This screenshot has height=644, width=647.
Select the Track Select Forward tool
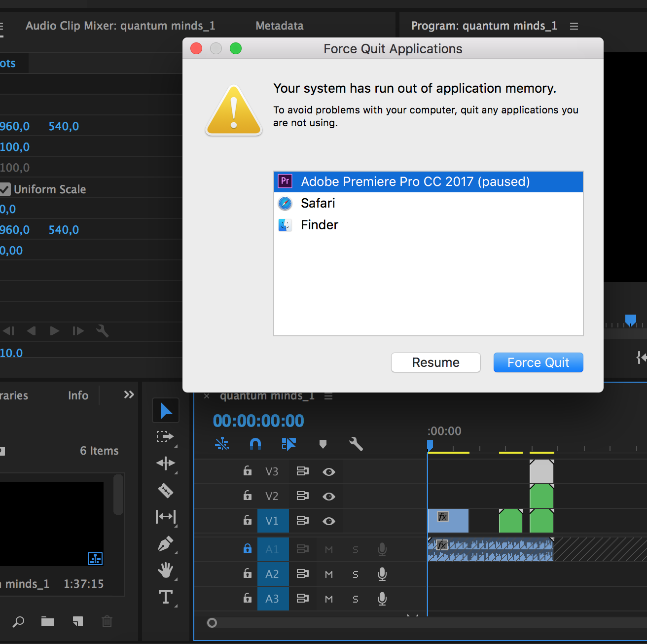(165, 436)
